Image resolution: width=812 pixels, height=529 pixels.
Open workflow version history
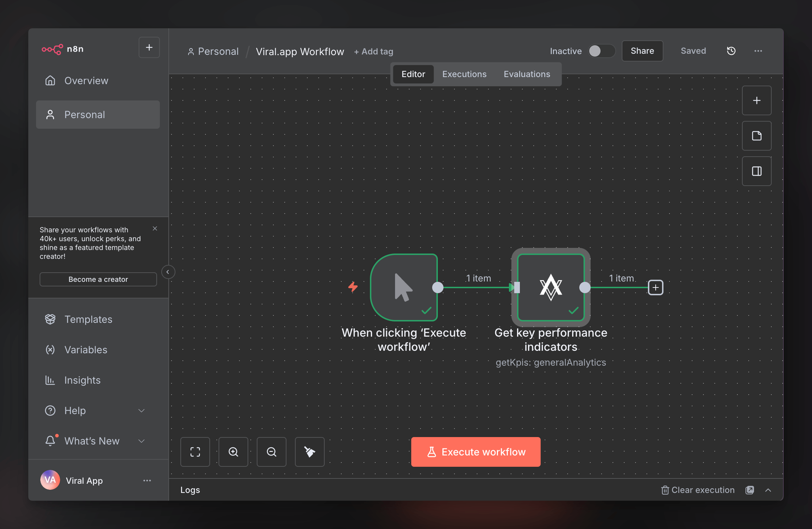click(x=731, y=51)
